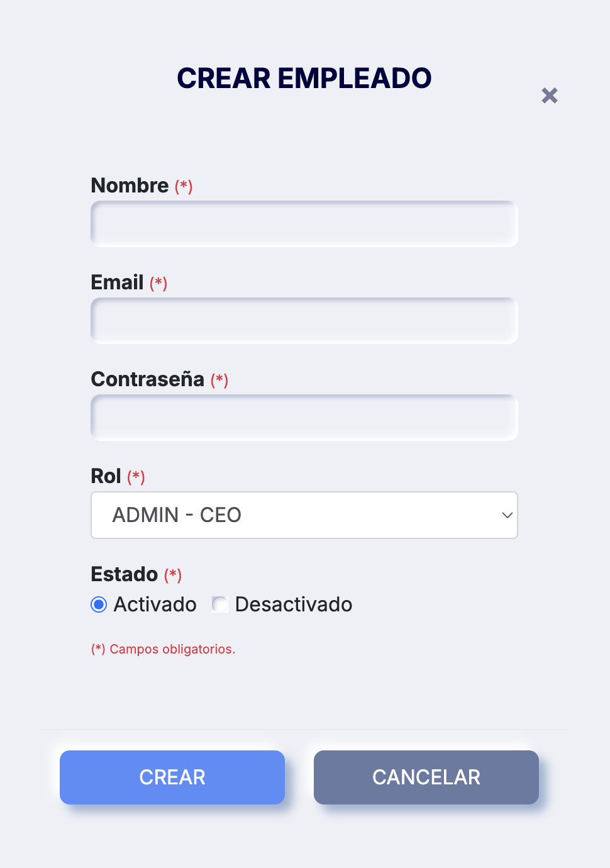
Task: Focus the Nombre text field
Action: (x=304, y=224)
